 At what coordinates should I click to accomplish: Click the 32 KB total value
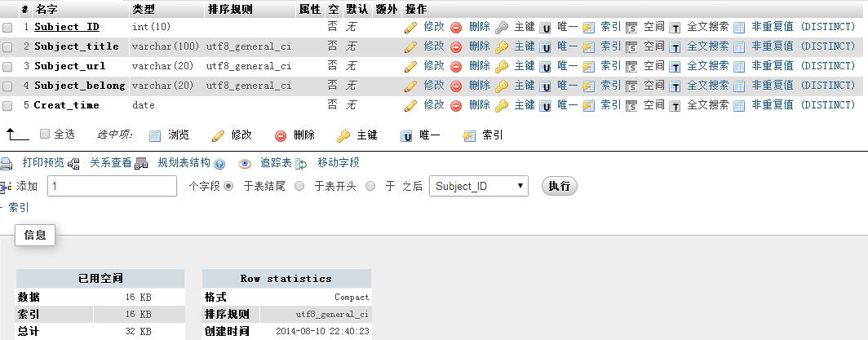point(139,332)
